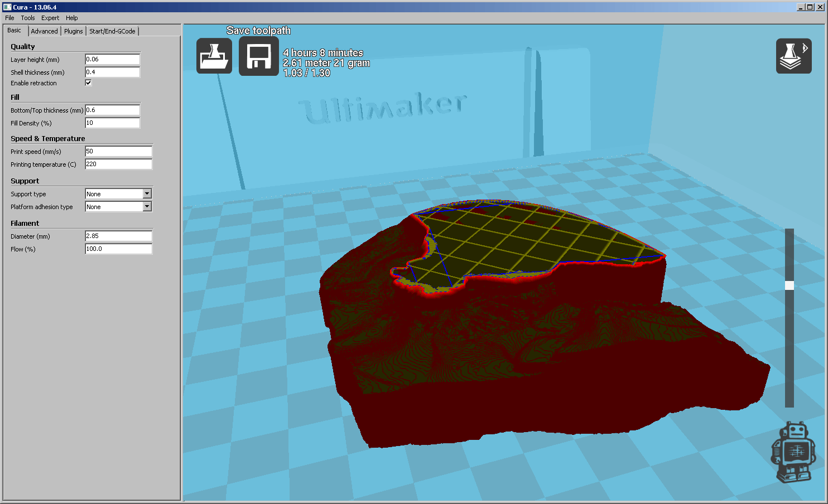The image size is (828, 504).
Task: Click the layer slider handle
Action: click(790, 285)
